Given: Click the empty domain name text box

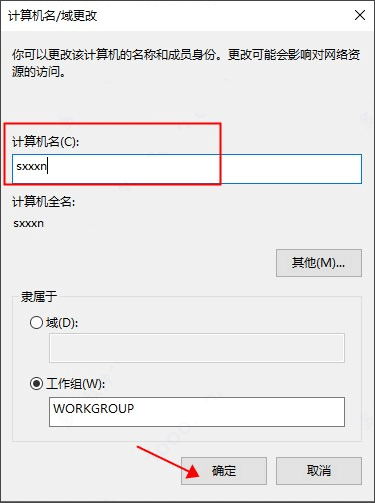Looking at the screenshot, I should coord(197,348).
